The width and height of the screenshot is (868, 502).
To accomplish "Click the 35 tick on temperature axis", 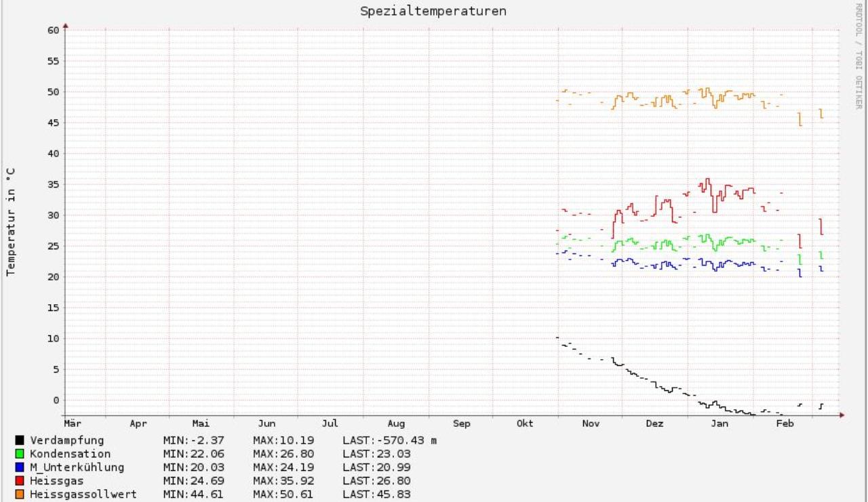I will click(54, 184).
